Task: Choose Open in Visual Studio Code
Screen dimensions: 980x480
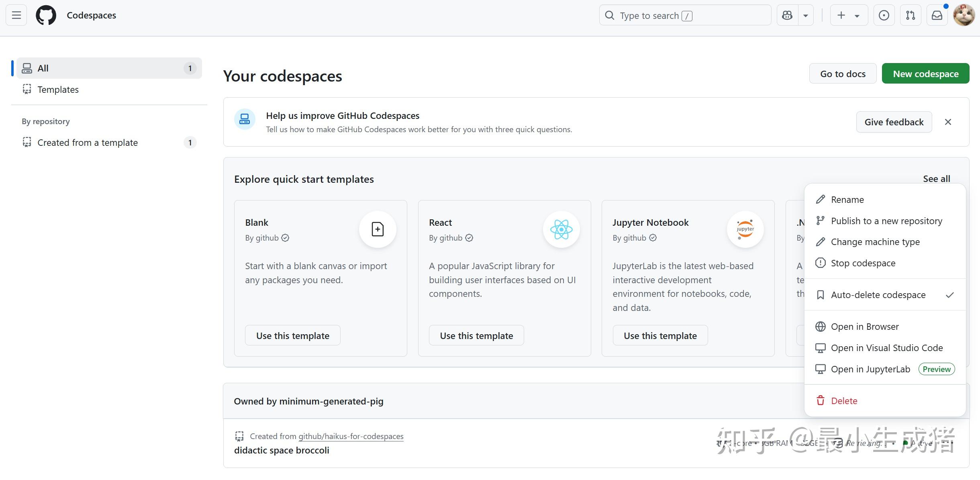Action: 887,347
